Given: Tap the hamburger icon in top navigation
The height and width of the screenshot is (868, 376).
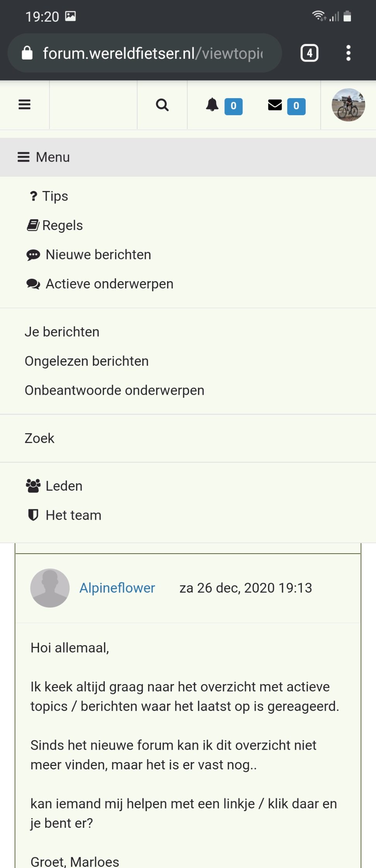Looking at the screenshot, I should click(24, 105).
